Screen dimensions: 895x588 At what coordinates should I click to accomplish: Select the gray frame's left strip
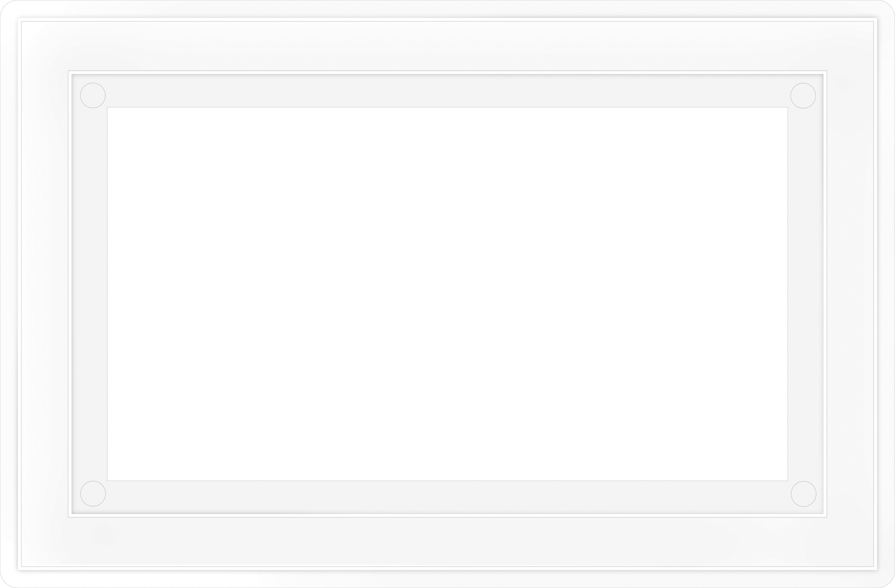(89, 294)
